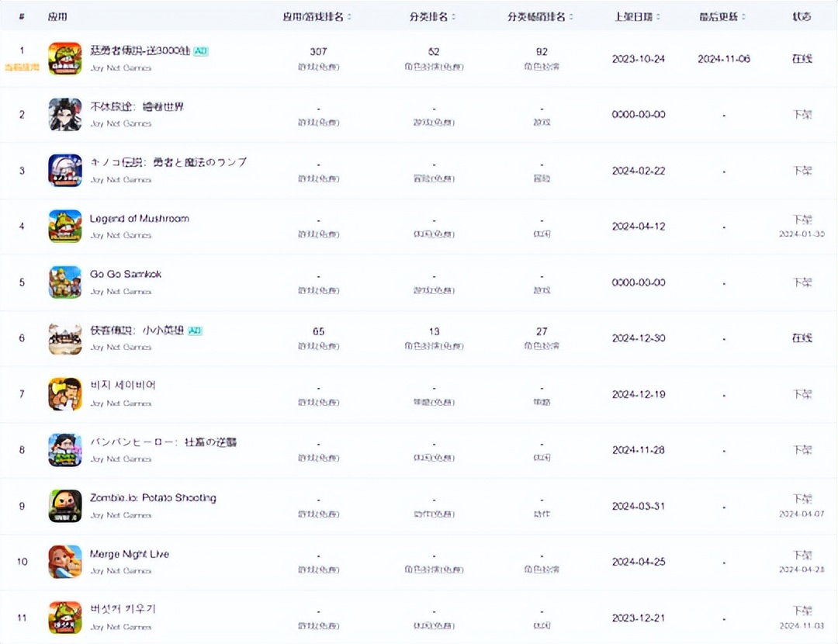The width and height of the screenshot is (838, 644).
Task: Select the 状态 column header
Action: [801, 16]
